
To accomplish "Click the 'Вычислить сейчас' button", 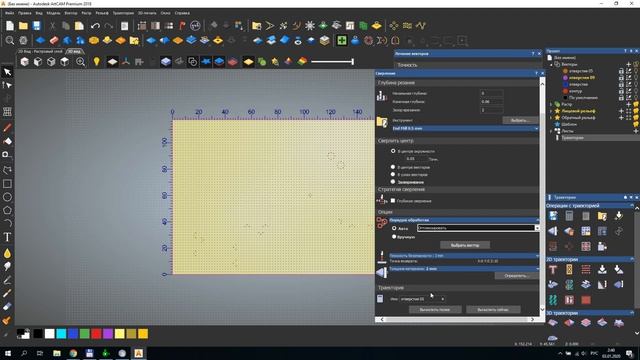I will (493, 310).
